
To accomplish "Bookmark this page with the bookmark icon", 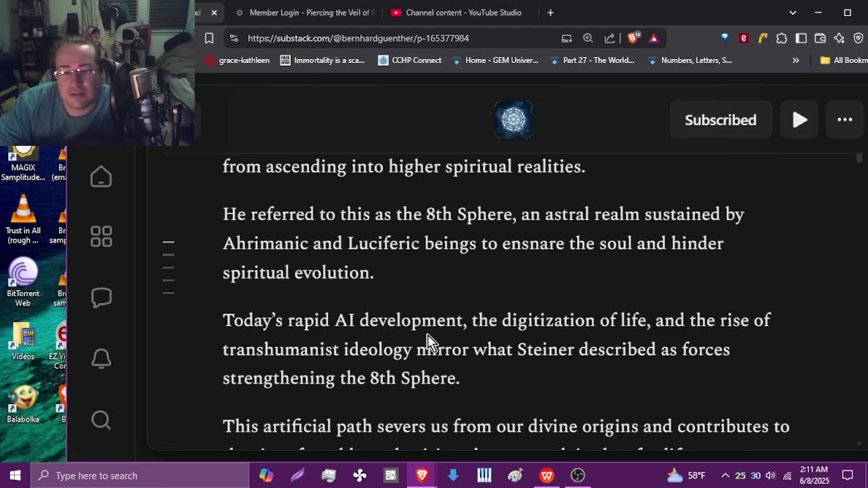I will 210,39.
